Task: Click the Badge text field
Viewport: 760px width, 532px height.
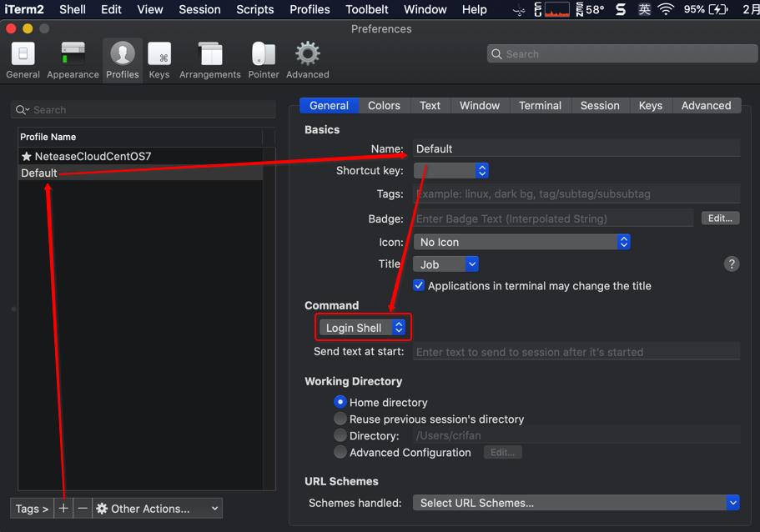Action: [x=553, y=218]
